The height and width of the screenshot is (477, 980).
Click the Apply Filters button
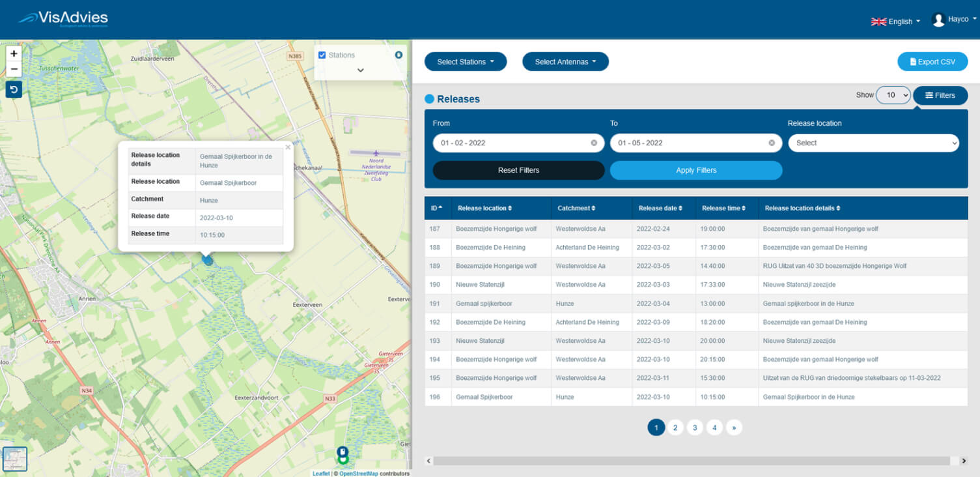(x=695, y=170)
